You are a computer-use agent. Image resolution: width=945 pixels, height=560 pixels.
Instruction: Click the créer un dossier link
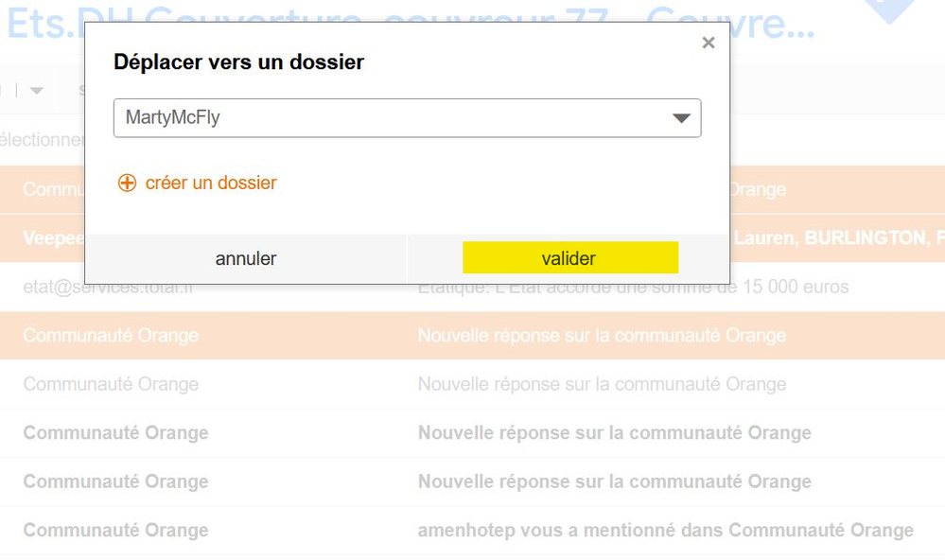pos(211,183)
